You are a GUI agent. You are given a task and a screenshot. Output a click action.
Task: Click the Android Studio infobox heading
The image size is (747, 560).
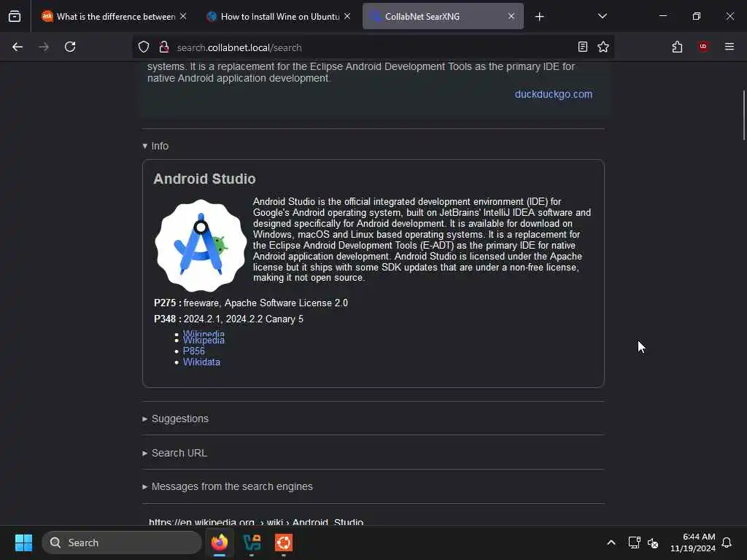click(204, 179)
